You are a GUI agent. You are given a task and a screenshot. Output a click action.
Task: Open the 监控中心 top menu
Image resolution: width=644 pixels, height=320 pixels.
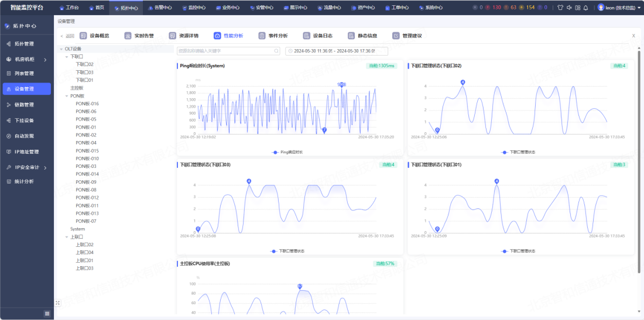194,8
